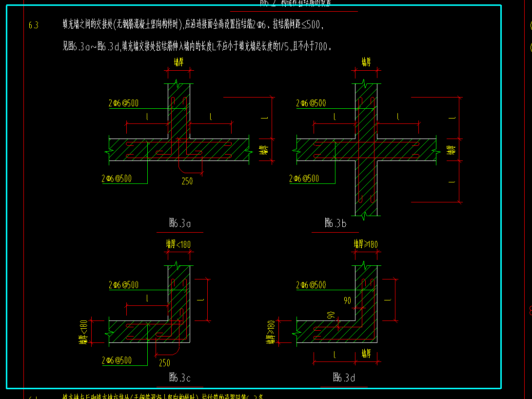Select the note line starting with 见图6.3a~图6.3d
The height and width of the screenshot is (399, 532).
(197, 46)
